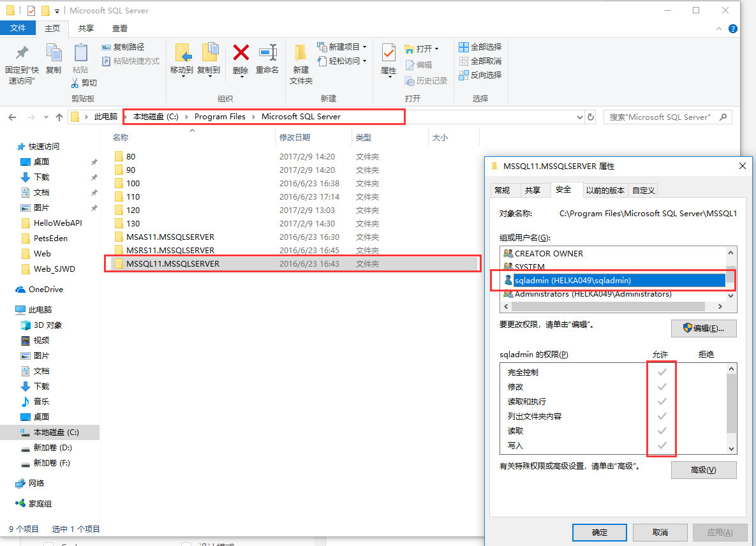The width and height of the screenshot is (756, 546).
Task: Pin folder to Quick access
Action: click(x=22, y=65)
